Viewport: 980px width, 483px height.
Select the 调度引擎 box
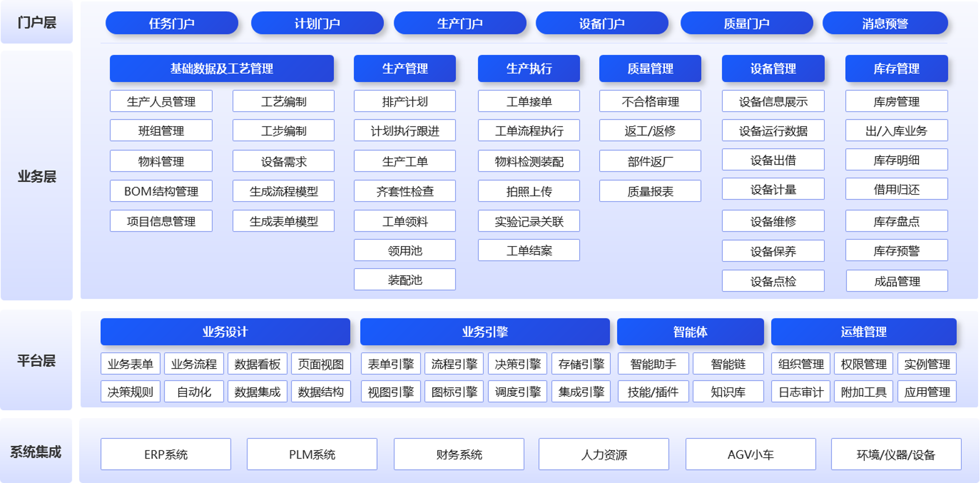[x=517, y=392]
